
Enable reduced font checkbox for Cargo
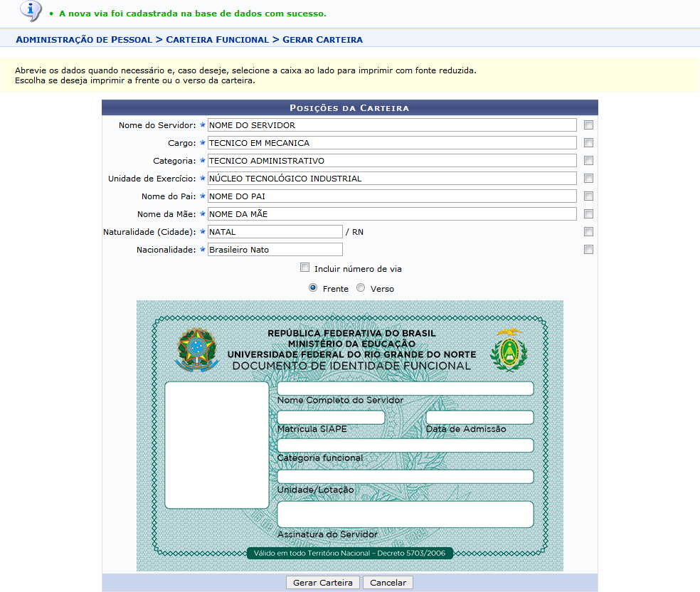pyautogui.click(x=588, y=143)
